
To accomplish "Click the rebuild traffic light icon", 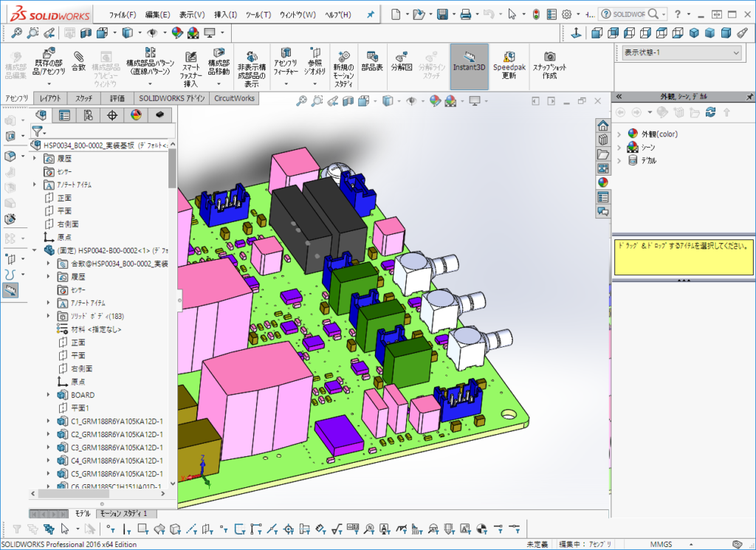I will [536, 15].
